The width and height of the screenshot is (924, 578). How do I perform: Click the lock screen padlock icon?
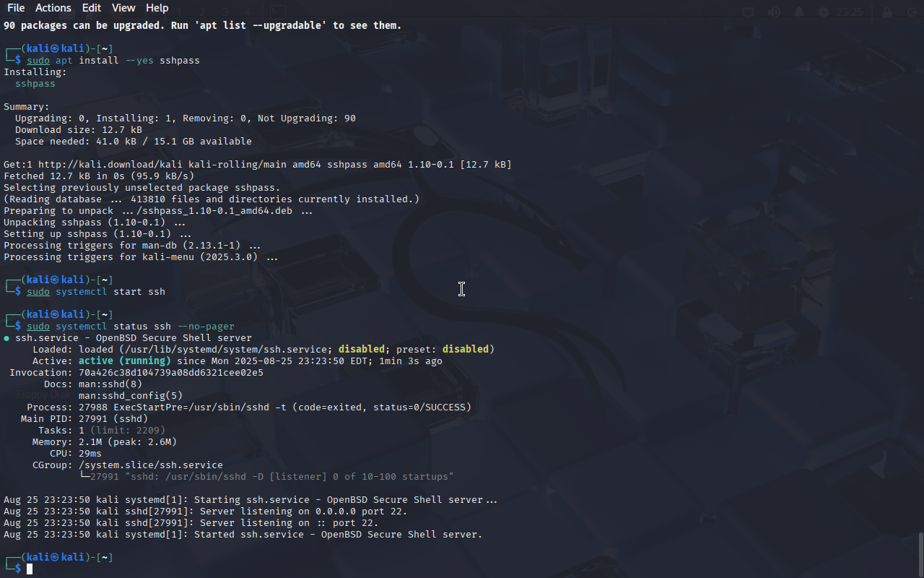[886, 12]
